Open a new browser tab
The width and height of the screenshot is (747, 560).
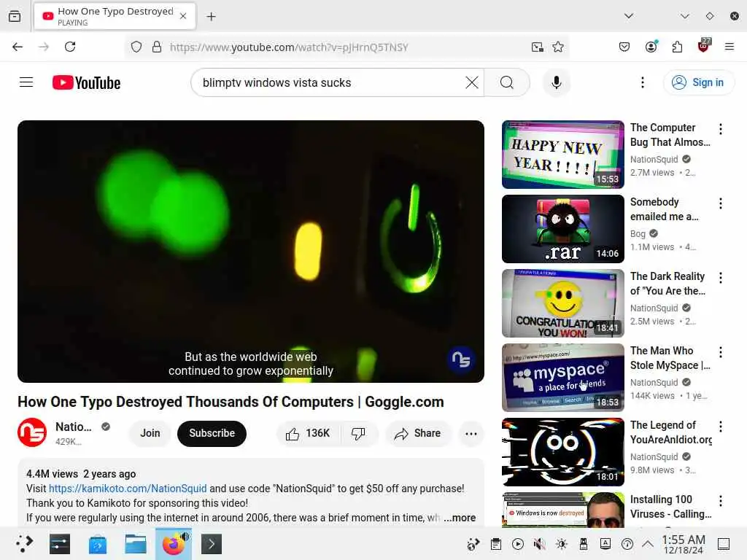tap(211, 17)
